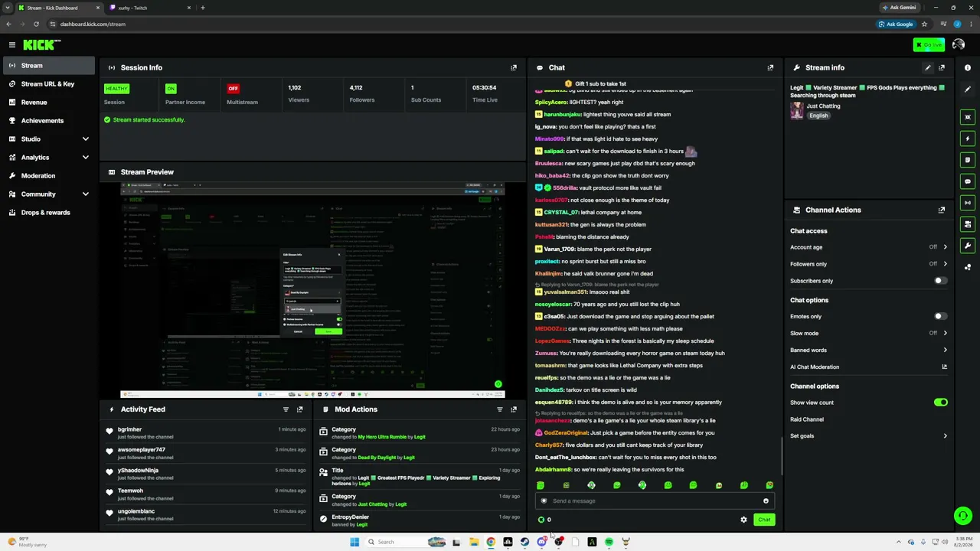The height and width of the screenshot is (551, 980).
Task: Click the Go live button
Action: (x=929, y=45)
